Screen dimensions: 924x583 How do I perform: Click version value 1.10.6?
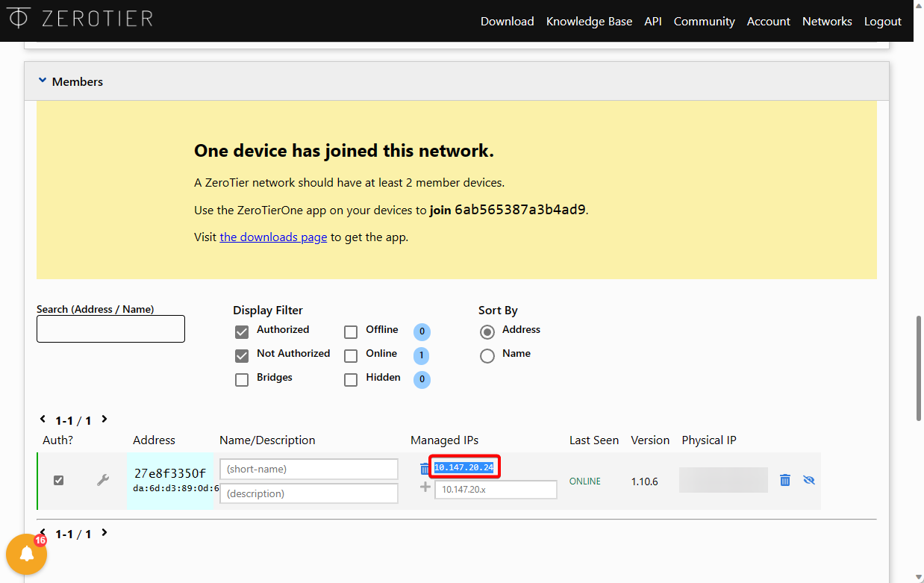(645, 481)
